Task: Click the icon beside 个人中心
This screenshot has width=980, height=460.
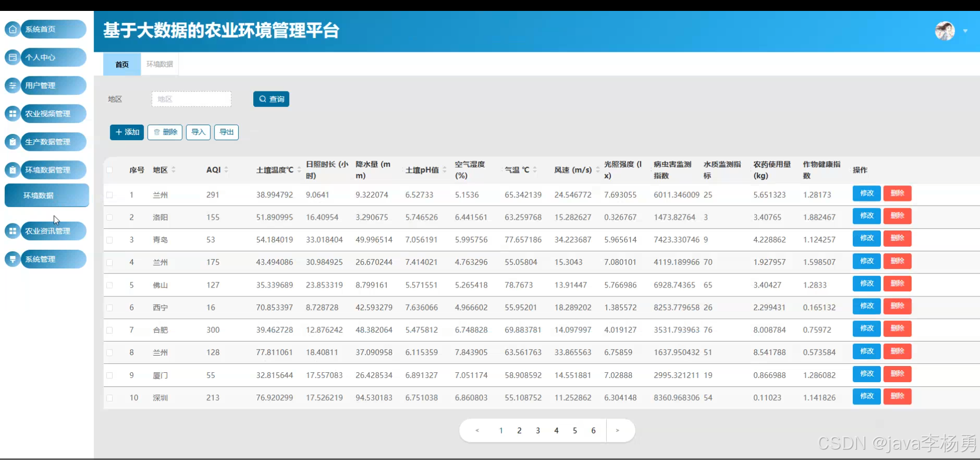Action: [12, 57]
